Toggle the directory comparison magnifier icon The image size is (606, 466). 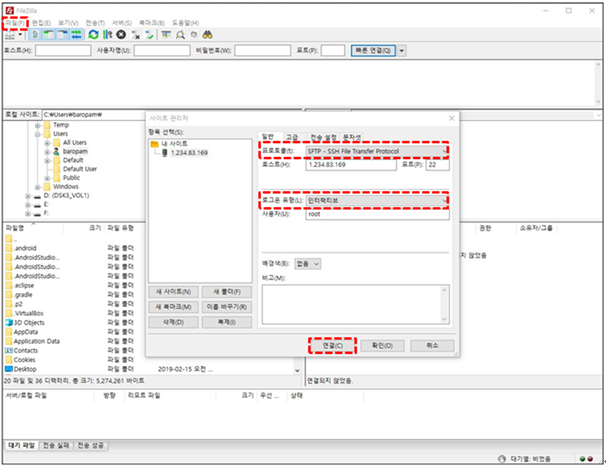point(180,35)
